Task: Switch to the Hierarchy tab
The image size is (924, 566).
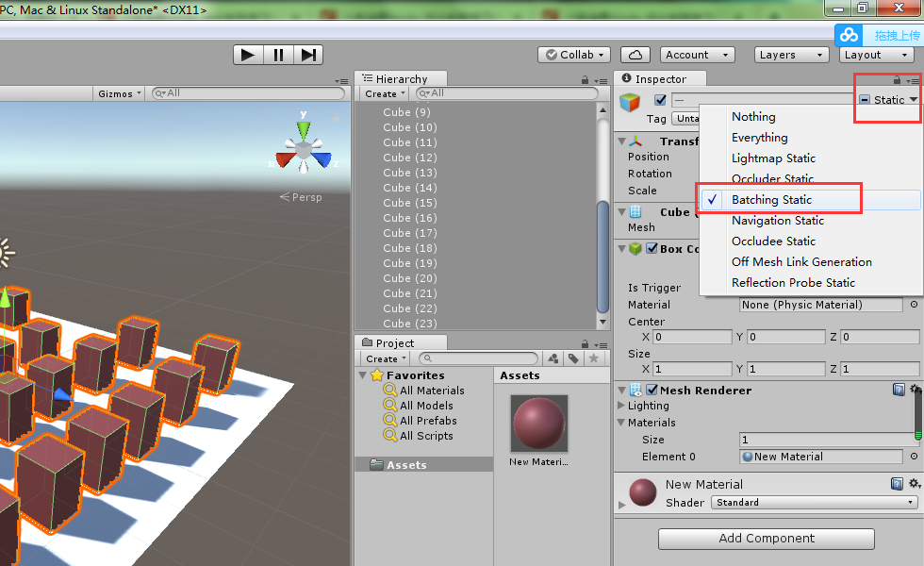Action: (401, 78)
